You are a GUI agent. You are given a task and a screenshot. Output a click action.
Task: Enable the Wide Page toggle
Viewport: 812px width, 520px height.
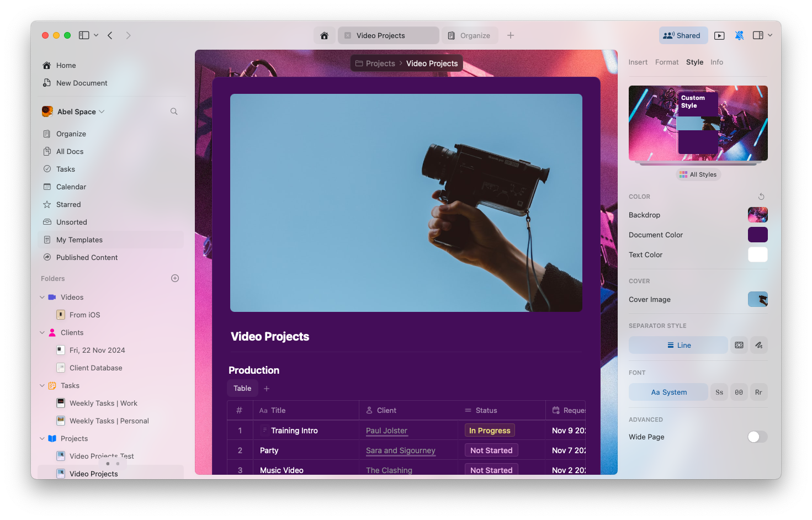click(x=757, y=437)
